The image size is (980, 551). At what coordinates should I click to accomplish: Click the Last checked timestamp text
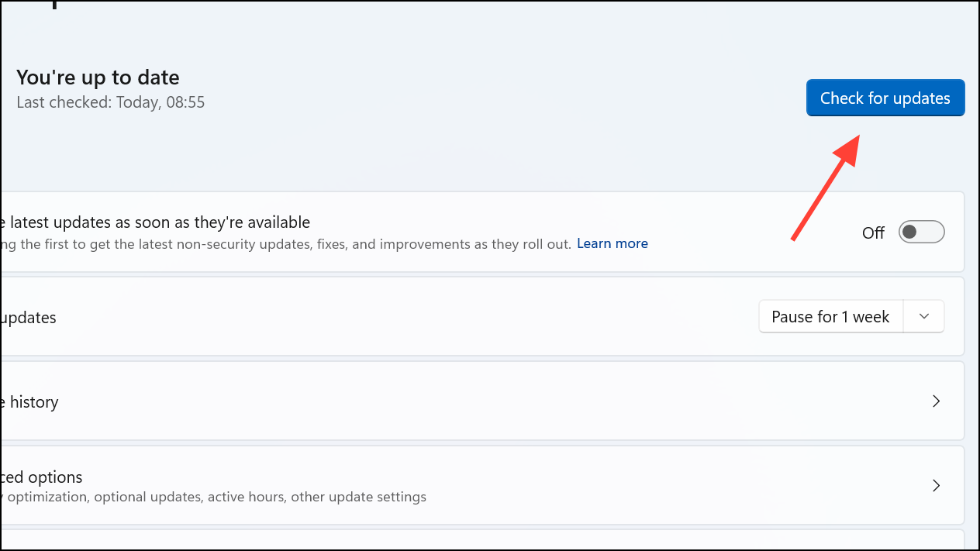(110, 102)
